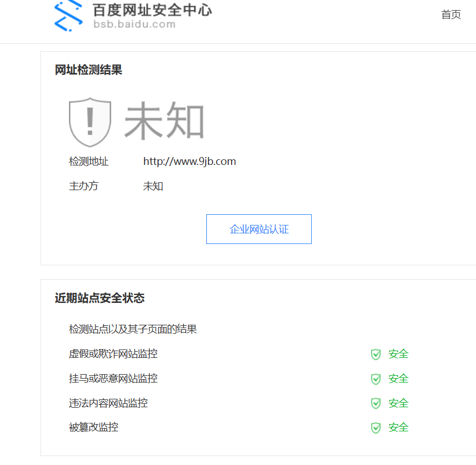
Task: Click the green shield beside 违法内容网站监控
Action: click(375, 403)
